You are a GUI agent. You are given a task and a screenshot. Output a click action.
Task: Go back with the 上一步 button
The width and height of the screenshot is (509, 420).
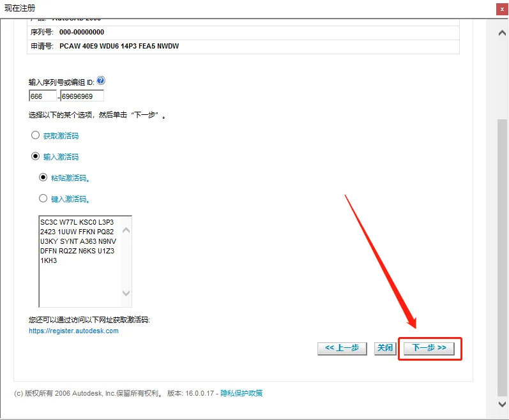(342, 348)
